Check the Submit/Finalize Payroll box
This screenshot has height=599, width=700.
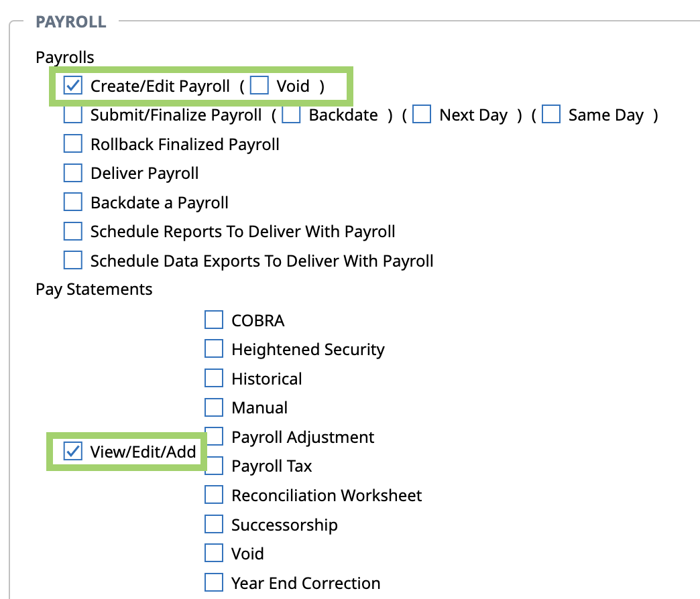click(73, 114)
